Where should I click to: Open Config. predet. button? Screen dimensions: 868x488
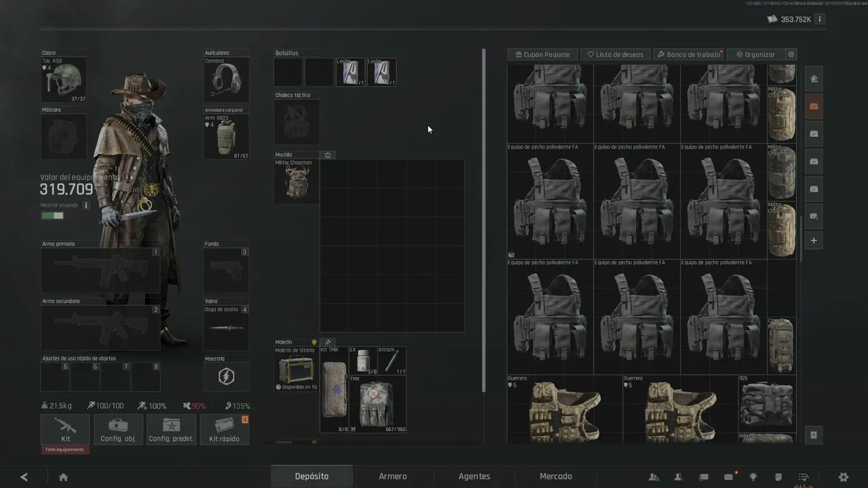pos(171,429)
